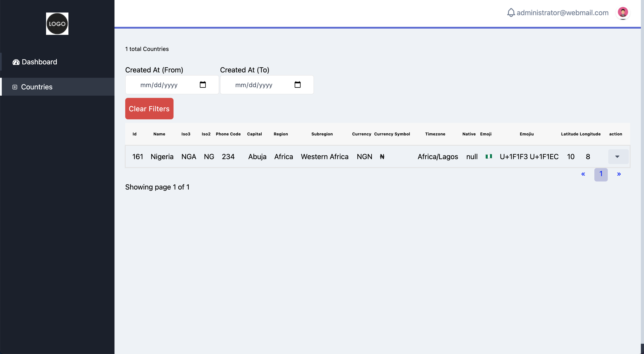The width and height of the screenshot is (644, 354).
Task: Click the Phone Code column header
Action: [228, 134]
